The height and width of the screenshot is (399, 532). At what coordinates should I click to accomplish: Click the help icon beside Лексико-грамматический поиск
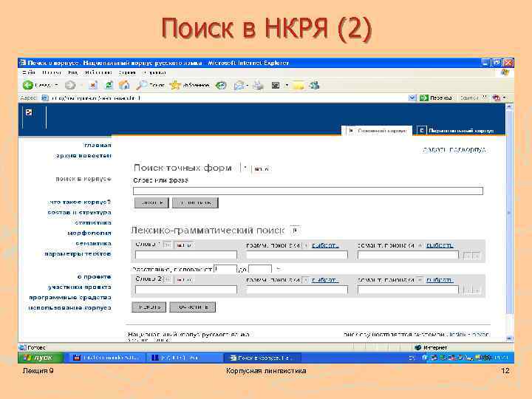coord(295,231)
